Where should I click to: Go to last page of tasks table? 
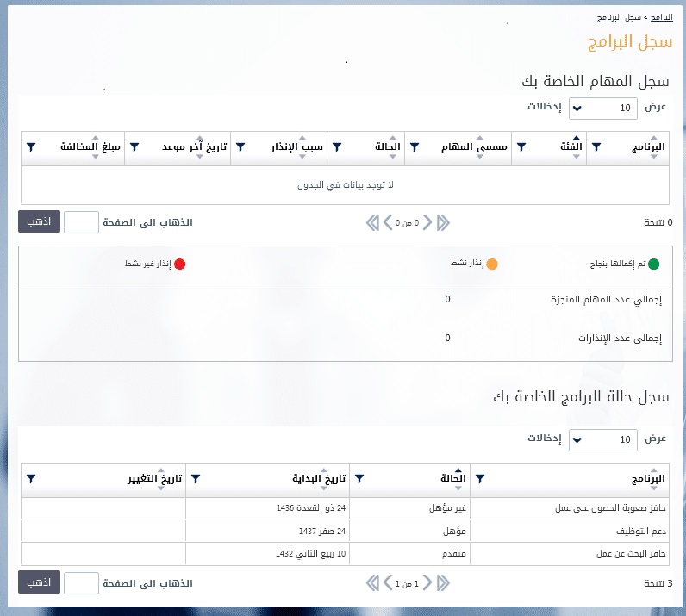click(x=372, y=222)
